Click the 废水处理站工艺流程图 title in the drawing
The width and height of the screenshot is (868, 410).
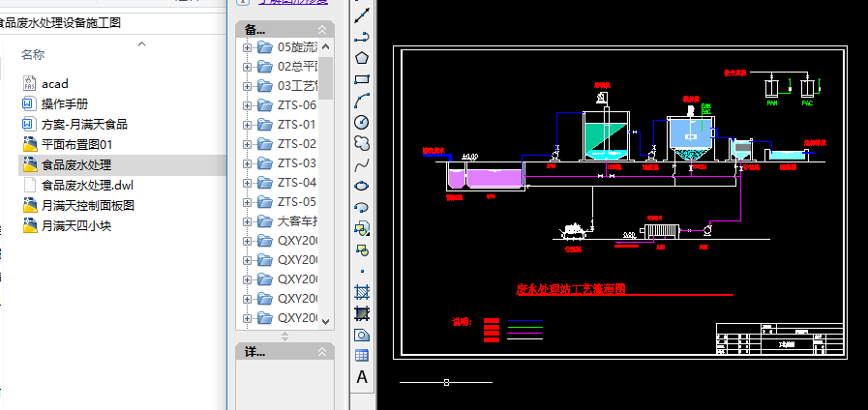coord(571,289)
